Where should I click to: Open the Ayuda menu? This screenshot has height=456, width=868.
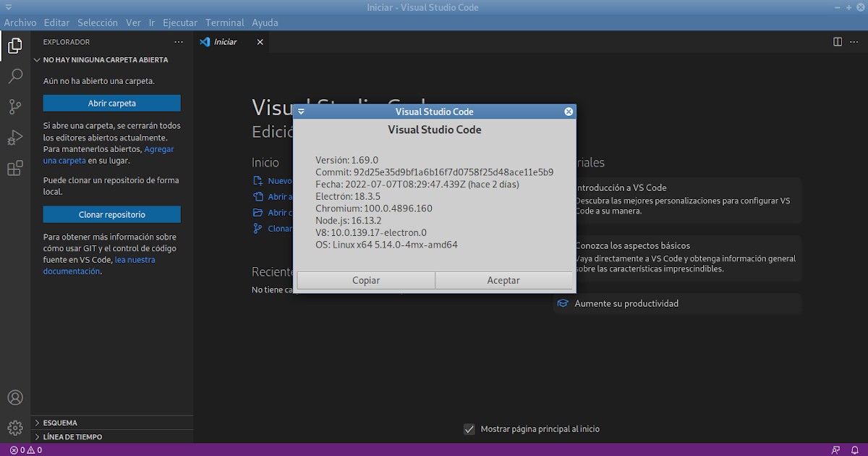[x=265, y=22]
